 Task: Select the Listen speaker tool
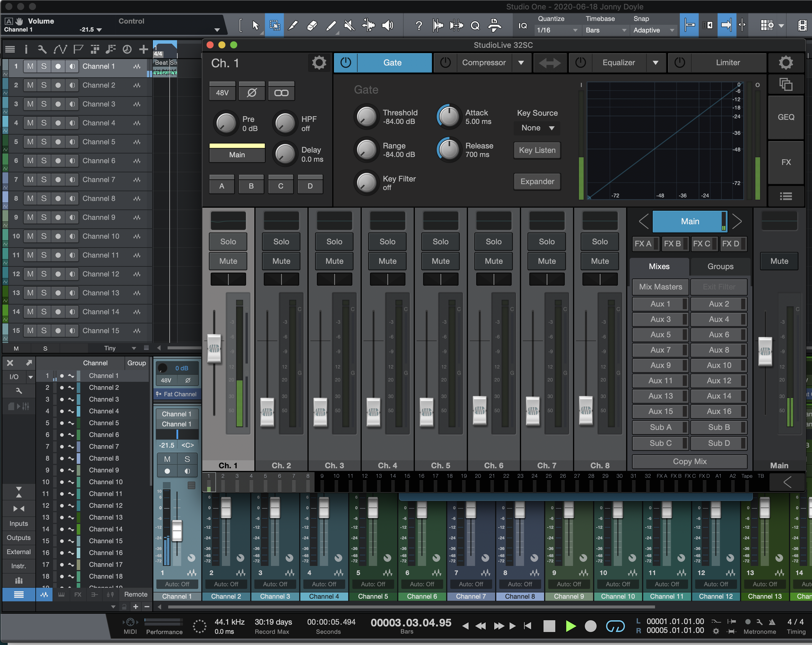(x=387, y=26)
